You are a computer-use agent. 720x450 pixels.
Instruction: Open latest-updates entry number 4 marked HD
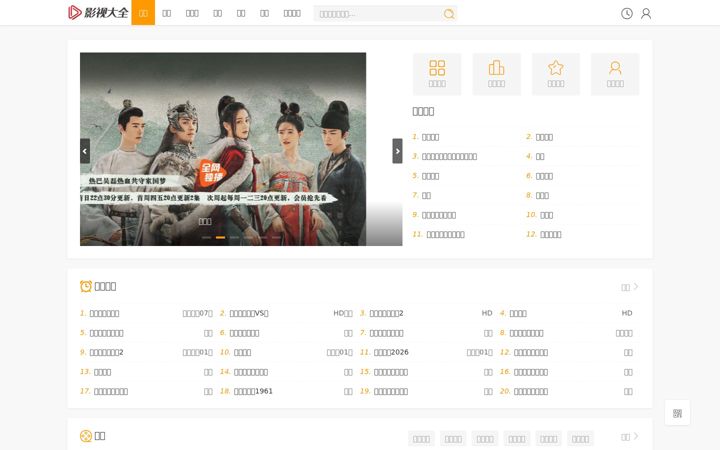[518, 314]
